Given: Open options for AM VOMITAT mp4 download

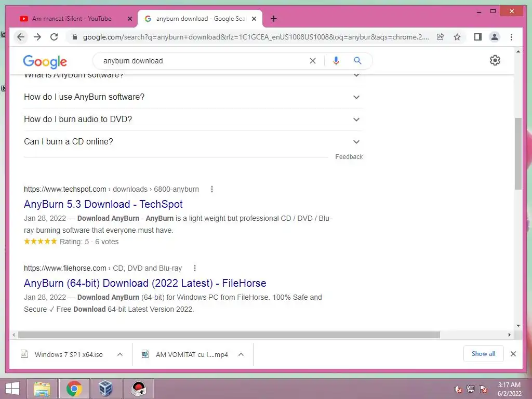Looking at the screenshot, I should point(241,354).
